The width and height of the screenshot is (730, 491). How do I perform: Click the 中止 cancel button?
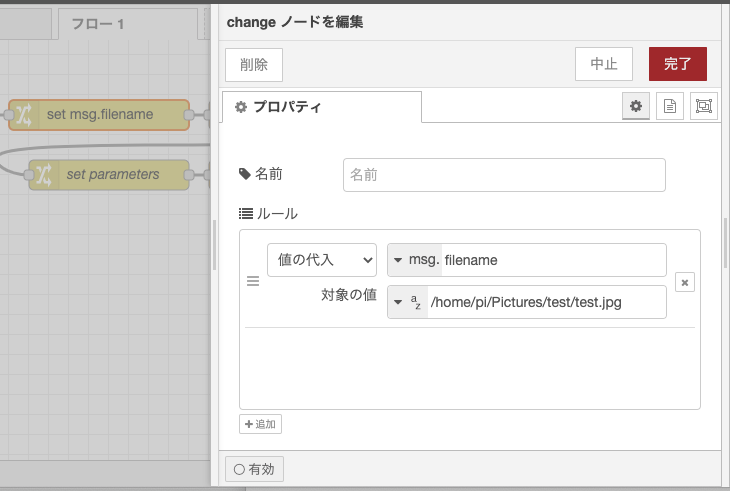coord(604,64)
